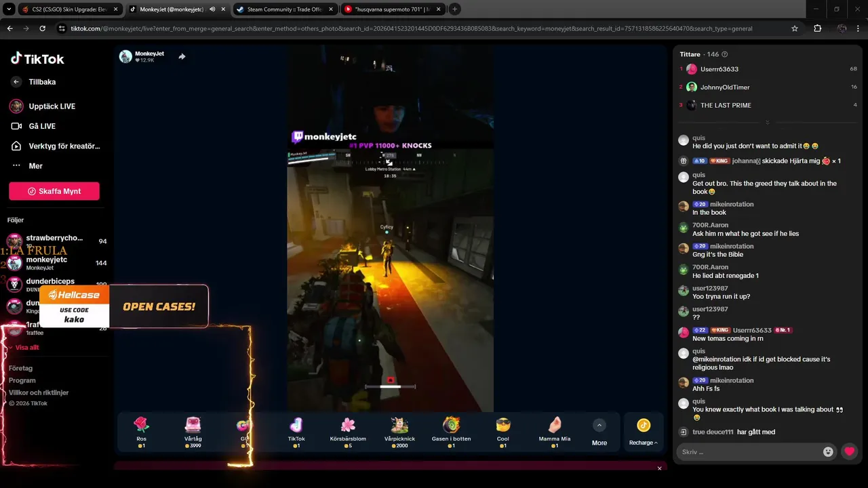
Task: Switch to husqvarna supermoto 701 tab
Action: pyautogui.click(x=391, y=9)
